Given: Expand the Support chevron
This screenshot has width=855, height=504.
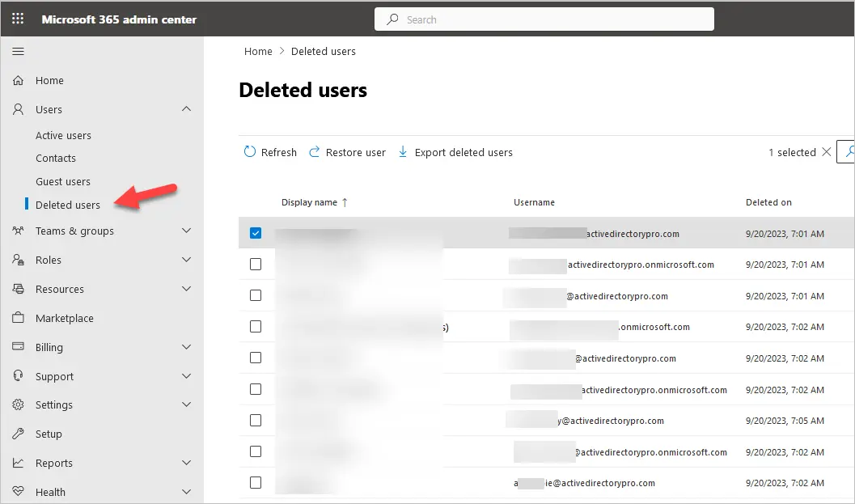Looking at the screenshot, I should 187,375.
